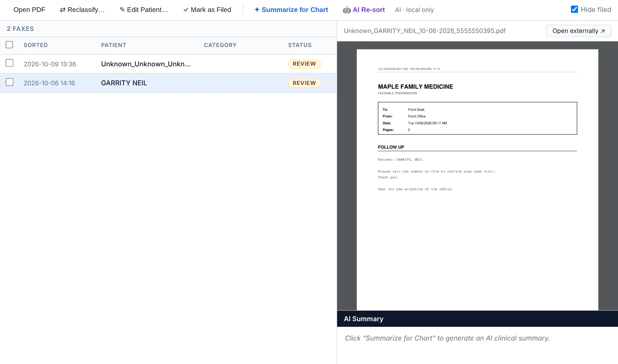Click the Edit Patient pencil icon
The image size is (618, 364).
click(x=122, y=9)
